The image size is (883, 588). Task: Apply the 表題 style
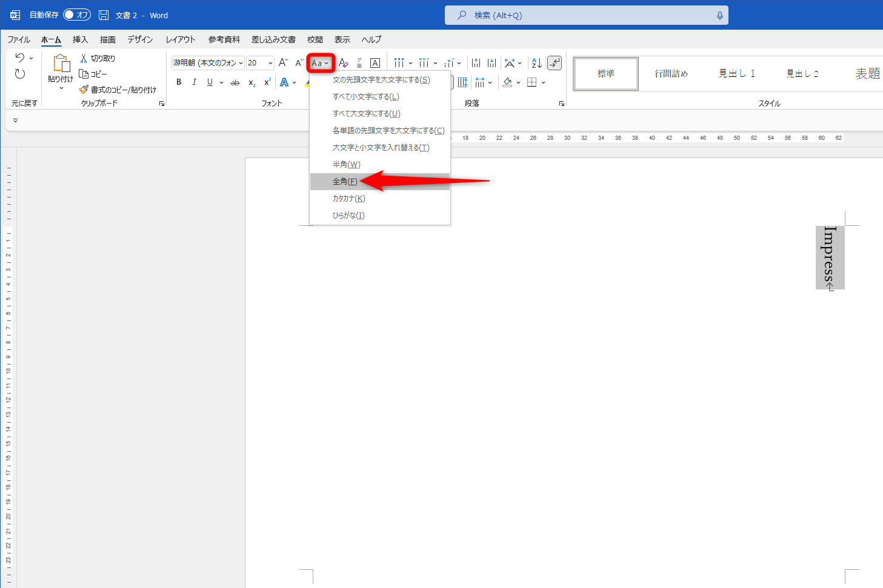(867, 74)
